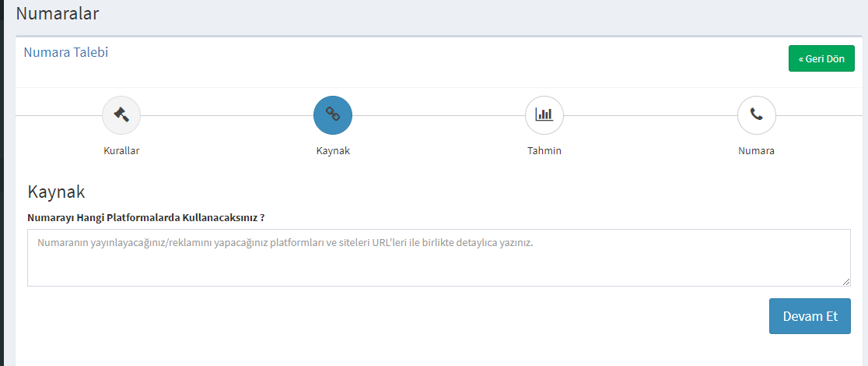Click the dark sidebar strip at window edge
Image resolution: width=868 pixels, height=366 pixels.
tap(2, 183)
